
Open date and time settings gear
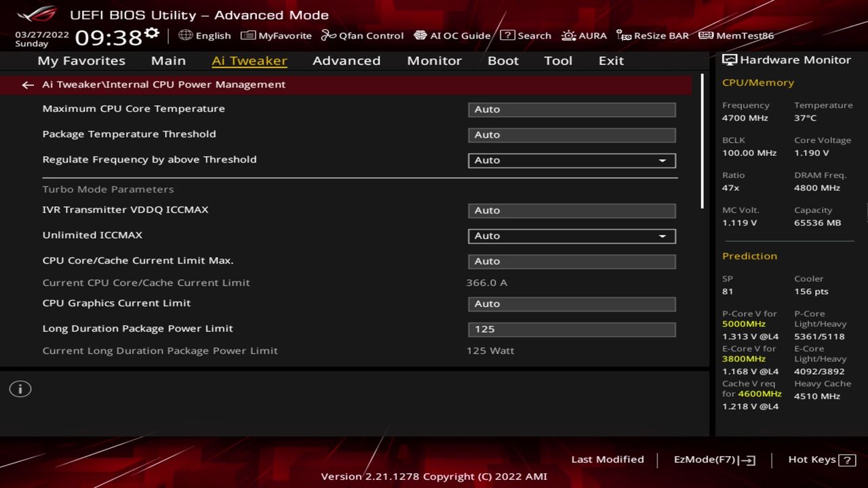(x=152, y=33)
